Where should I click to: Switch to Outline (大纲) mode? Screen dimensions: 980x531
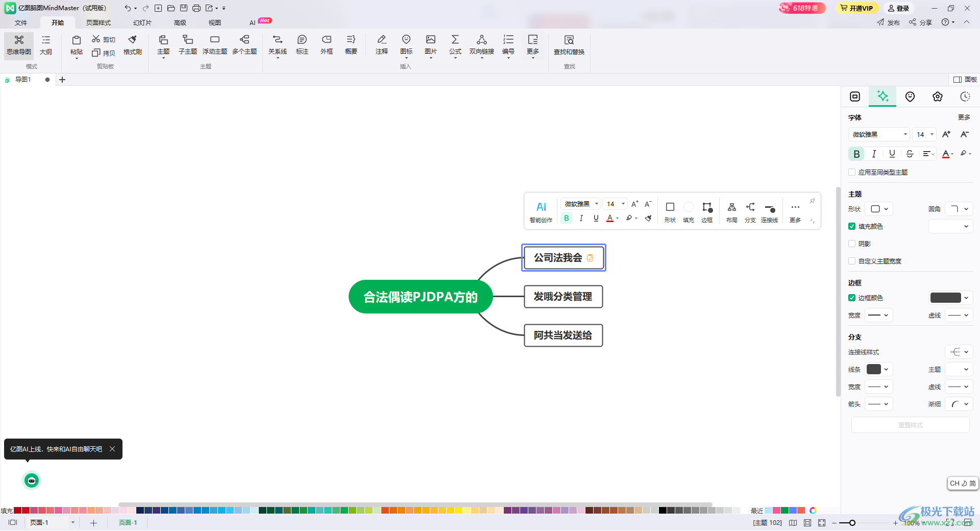tap(46, 44)
